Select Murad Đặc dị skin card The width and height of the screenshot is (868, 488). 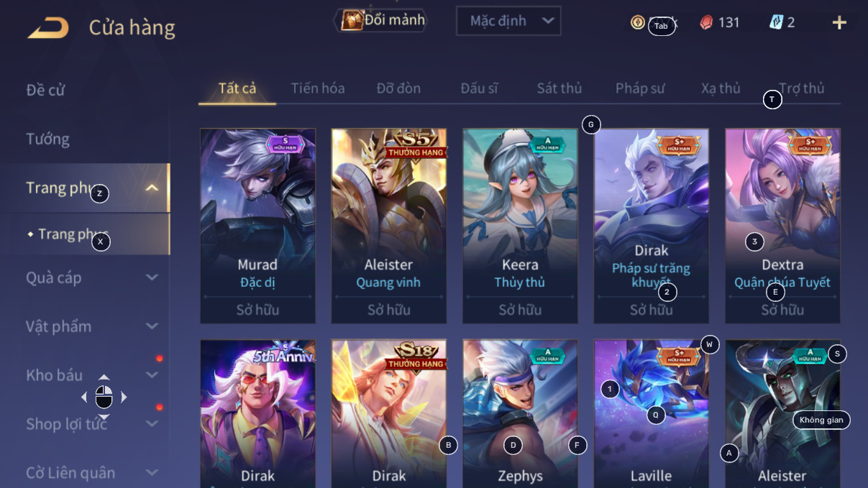(x=257, y=226)
